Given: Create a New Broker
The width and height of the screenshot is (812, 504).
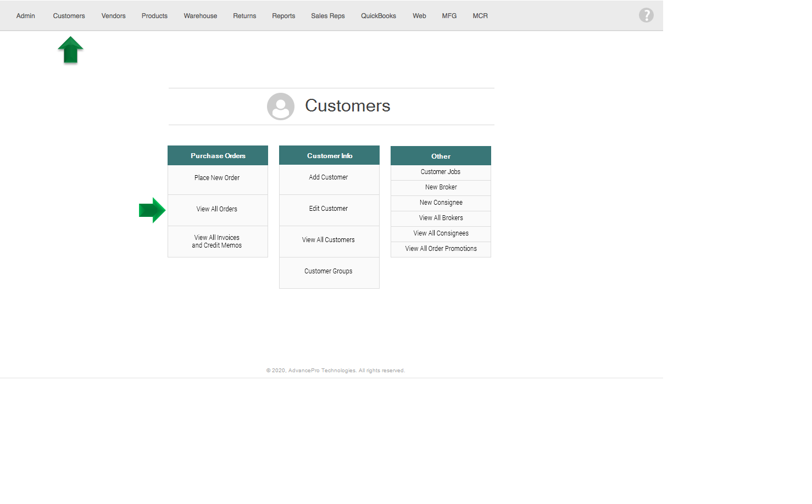Looking at the screenshot, I should point(441,187).
